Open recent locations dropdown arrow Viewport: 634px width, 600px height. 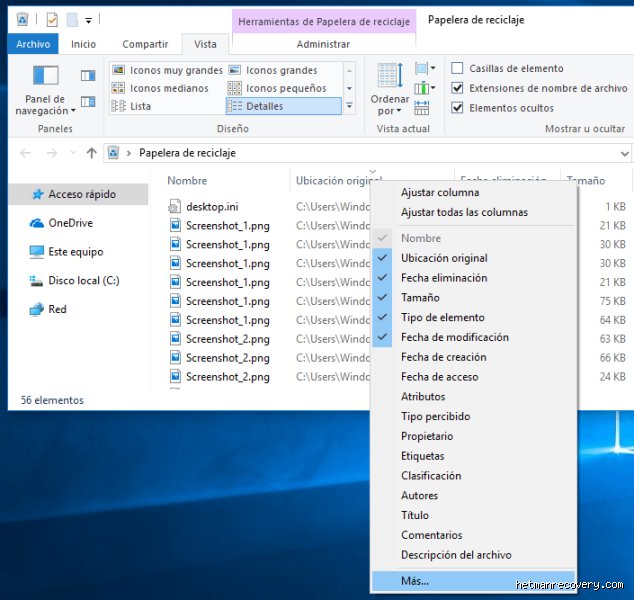pyautogui.click(x=73, y=153)
